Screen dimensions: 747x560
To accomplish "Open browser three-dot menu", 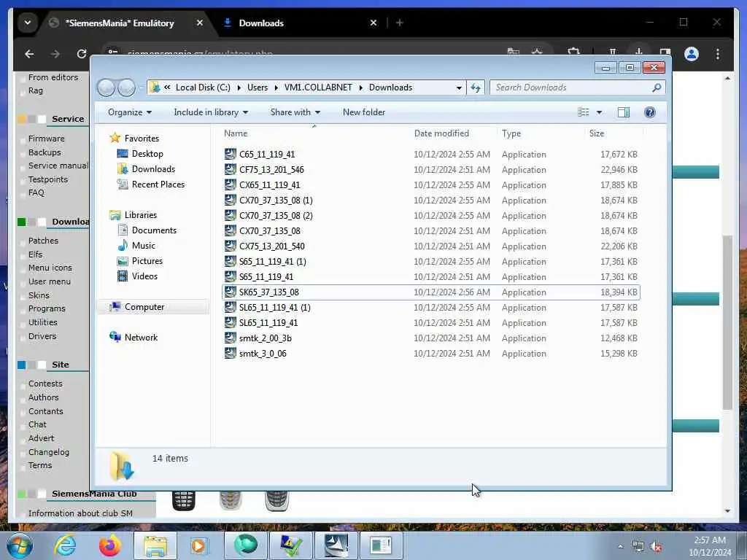I will (718, 54).
